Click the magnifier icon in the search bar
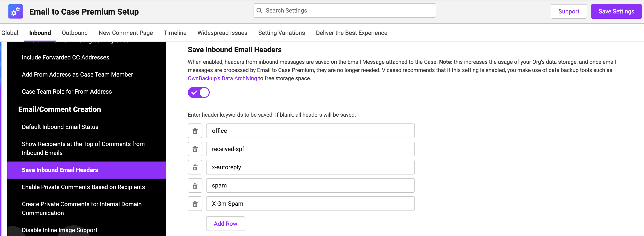644x236 pixels. 259,11
